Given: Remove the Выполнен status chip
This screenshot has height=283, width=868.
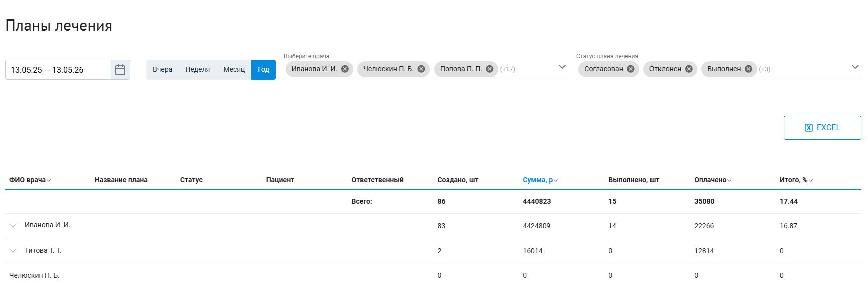Looking at the screenshot, I should pyautogui.click(x=748, y=69).
